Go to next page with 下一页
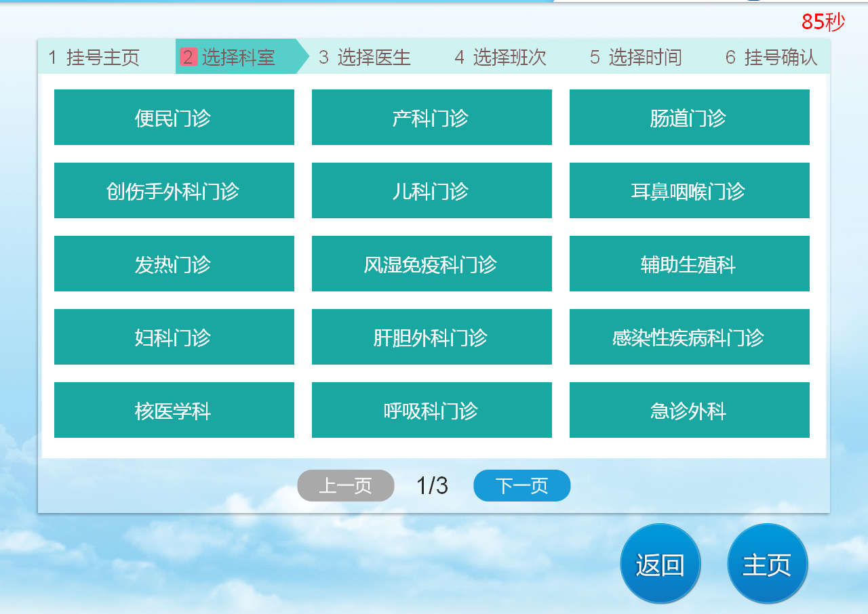This screenshot has width=868, height=614. [x=521, y=486]
